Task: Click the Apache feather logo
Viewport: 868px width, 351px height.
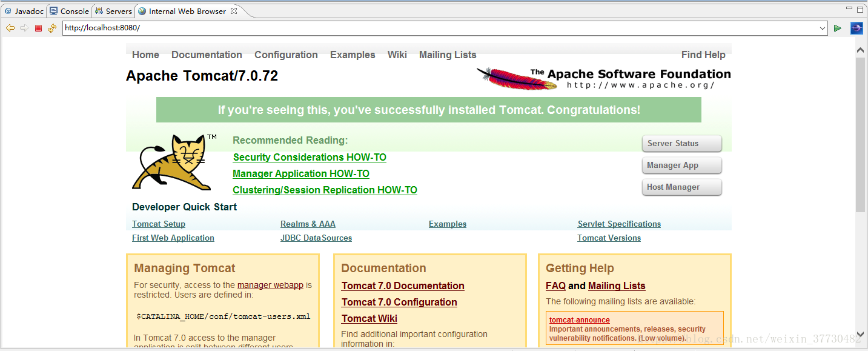Action: (517, 79)
